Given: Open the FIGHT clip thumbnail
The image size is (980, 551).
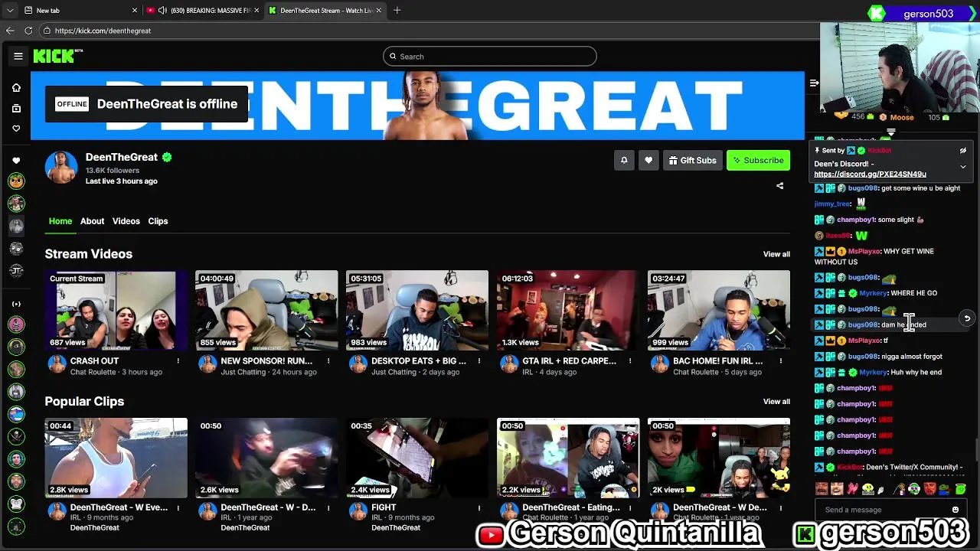Looking at the screenshot, I should [x=417, y=458].
